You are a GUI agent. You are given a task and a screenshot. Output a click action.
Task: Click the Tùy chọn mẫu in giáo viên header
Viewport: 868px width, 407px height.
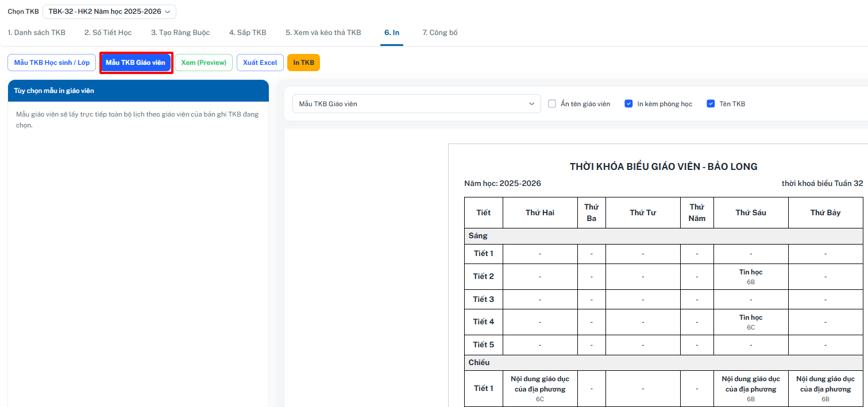(138, 91)
